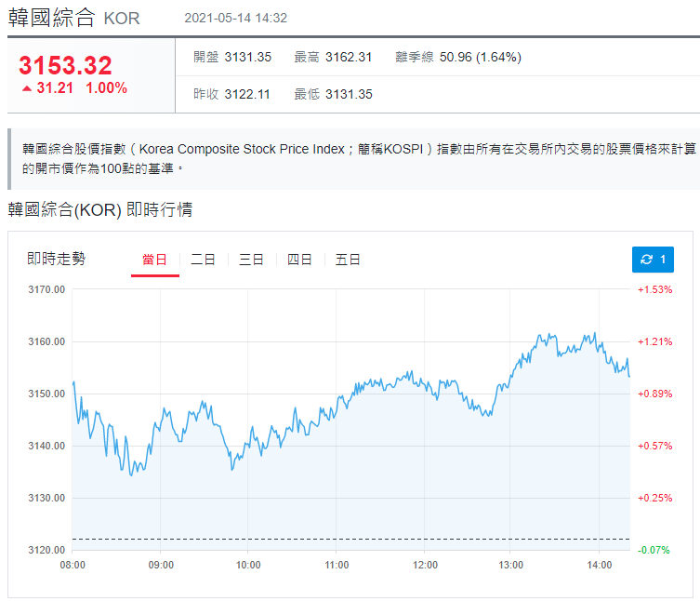
Task: Click the 離季線 value 50.96 (1.64%)
Action: tap(481, 57)
